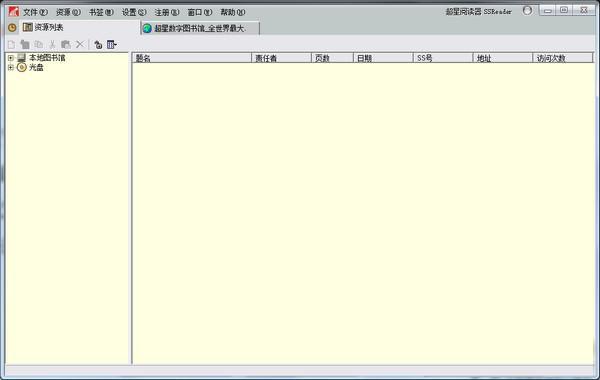
Task: Click the new document toolbar icon
Action: coord(11,45)
